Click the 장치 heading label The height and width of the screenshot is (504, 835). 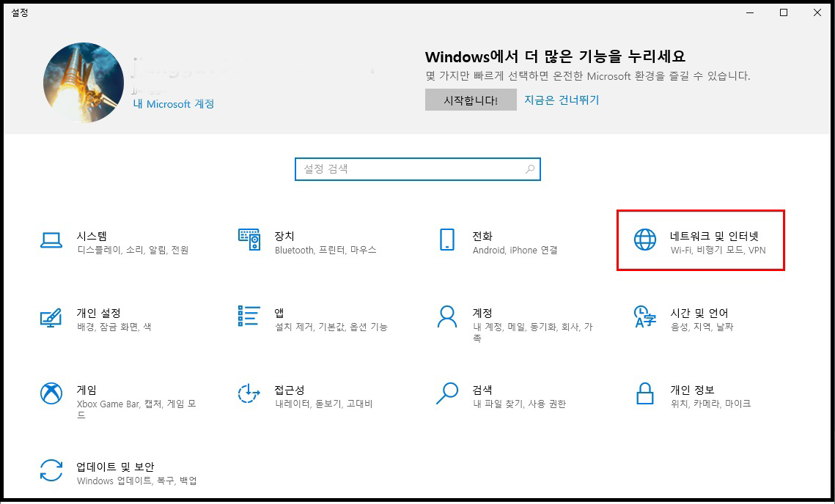[284, 236]
